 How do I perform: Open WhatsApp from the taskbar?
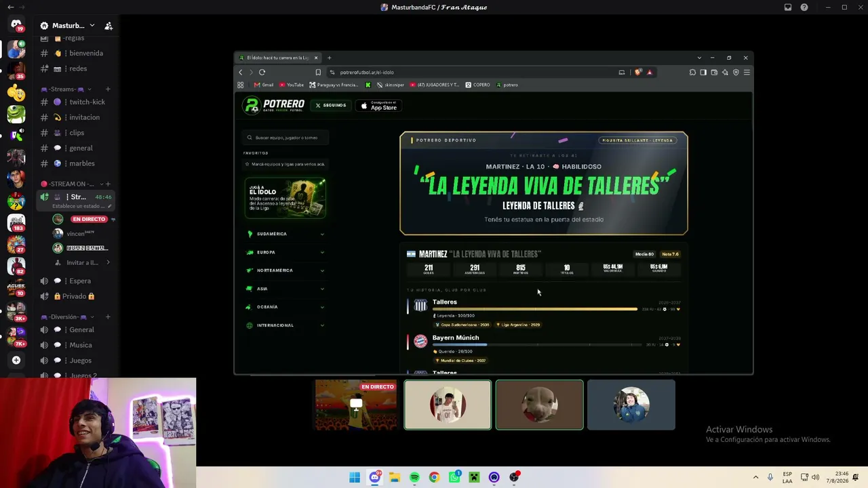coord(454,477)
